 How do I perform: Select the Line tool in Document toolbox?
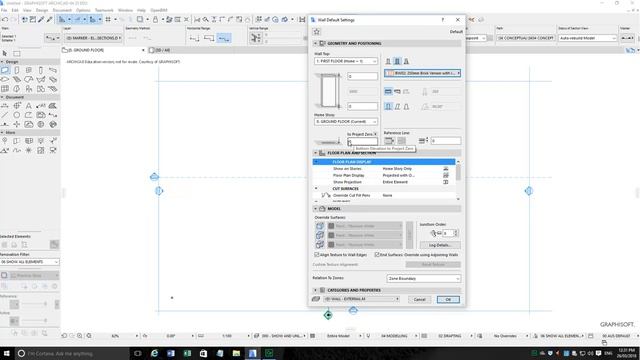coord(5,115)
